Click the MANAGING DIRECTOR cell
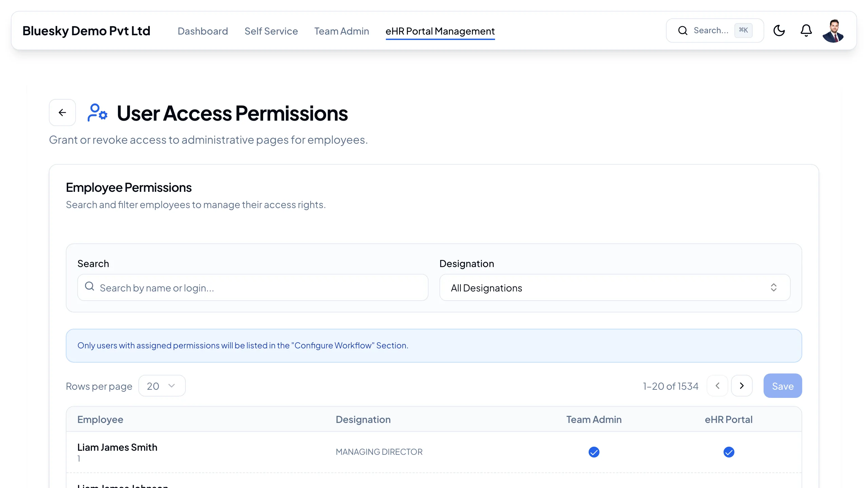868x488 pixels. tap(379, 452)
